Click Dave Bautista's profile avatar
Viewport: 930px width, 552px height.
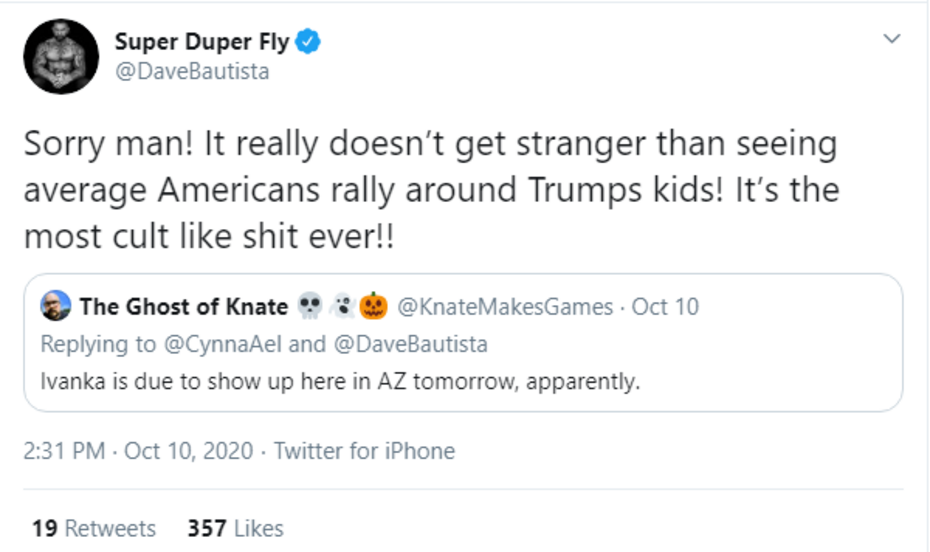tap(60, 56)
